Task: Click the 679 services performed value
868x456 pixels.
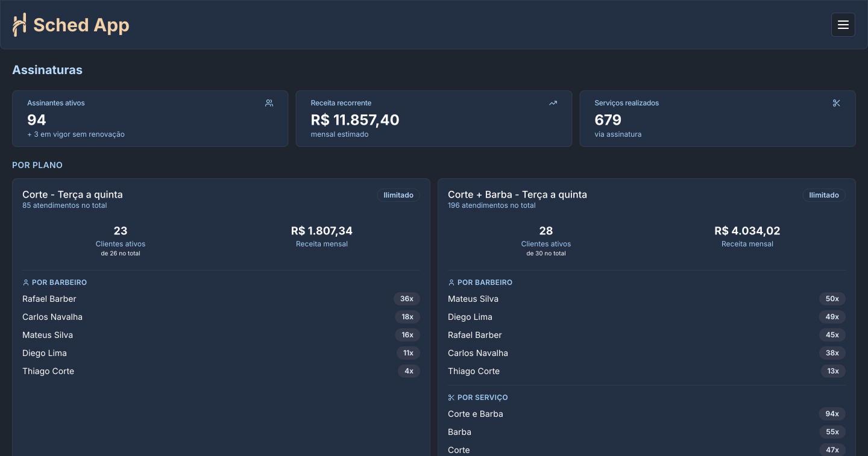Action: [608, 120]
